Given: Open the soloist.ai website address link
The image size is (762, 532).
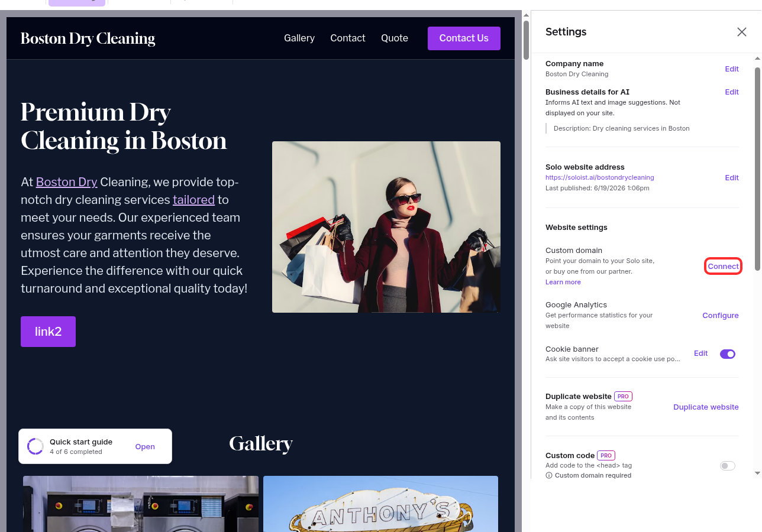Looking at the screenshot, I should [599, 177].
